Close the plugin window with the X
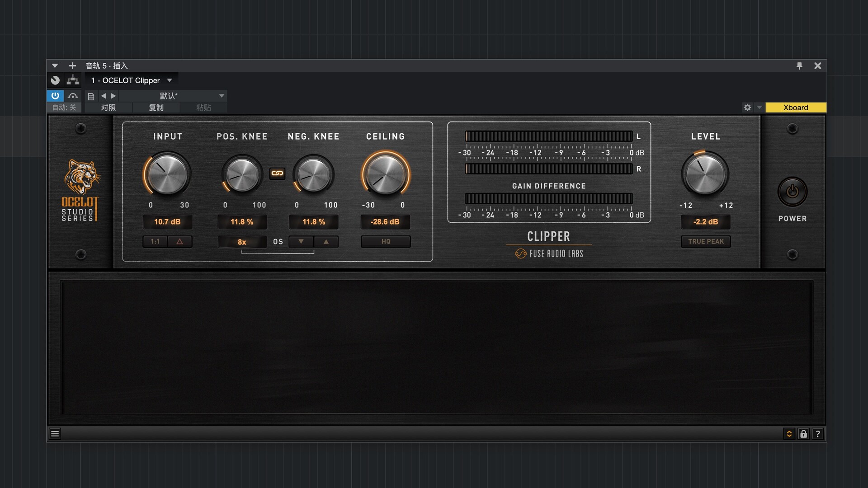The width and height of the screenshot is (868, 488). tap(818, 66)
